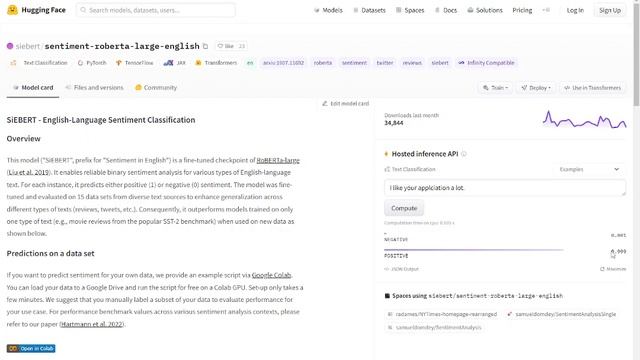The width and height of the screenshot is (640, 360).
Task: Click the siebert tag
Action: [x=440, y=63]
